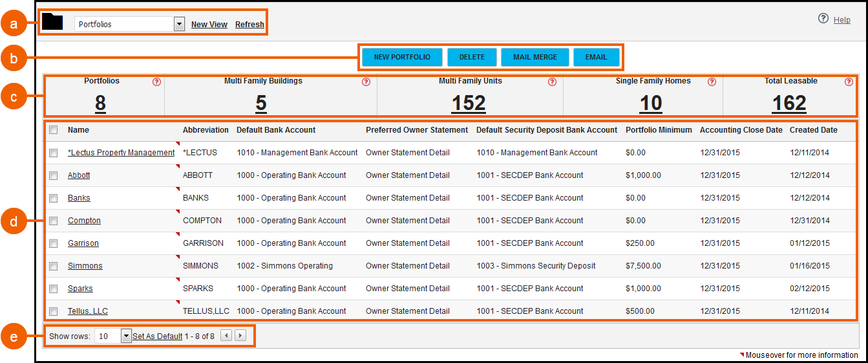Select the Simmons row checkbox

pyautogui.click(x=54, y=266)
